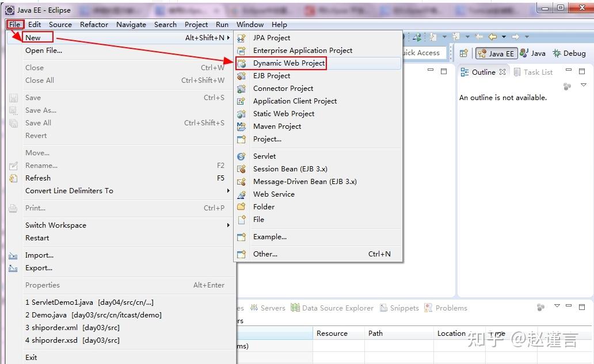Open the Snippets view
The image size is (594, 364).
pyautogui.click(x=403, y=308)
